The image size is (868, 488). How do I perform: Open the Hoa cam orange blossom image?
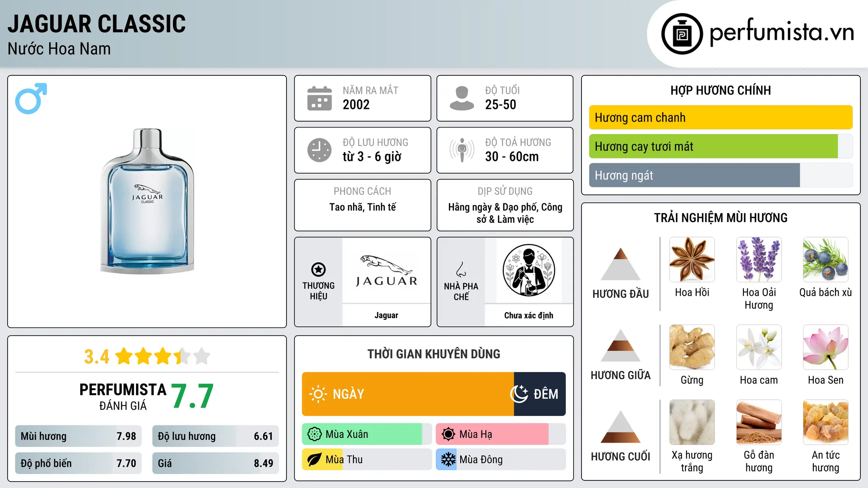tap(759, 347)
